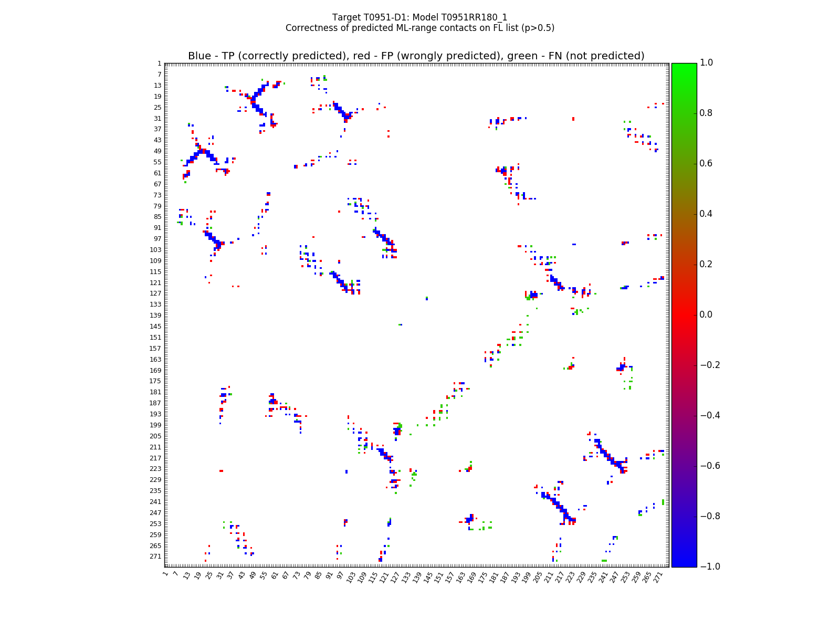Screen dimensions: 840x630
Task: Click the colorbar tick label '1.0' at top
Action: click(x=706, y=63)
